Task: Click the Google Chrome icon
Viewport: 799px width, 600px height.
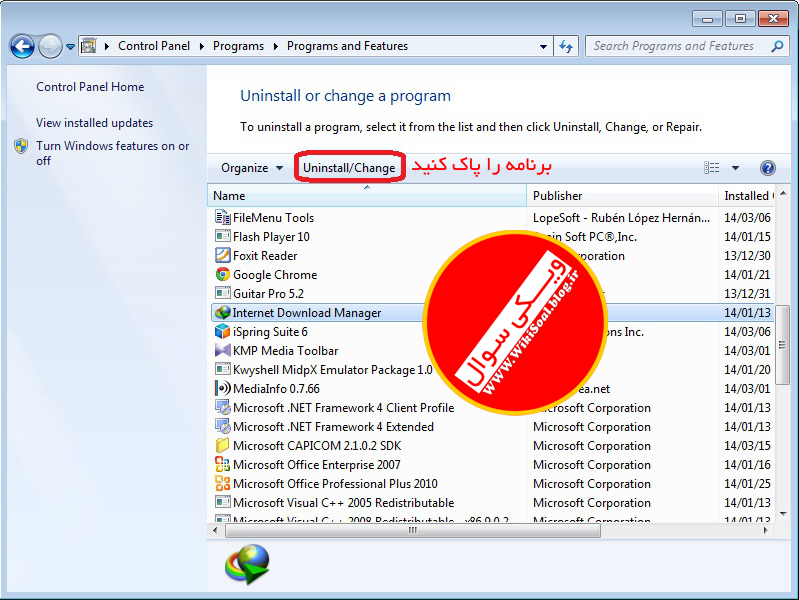Action: pos(222,274)
